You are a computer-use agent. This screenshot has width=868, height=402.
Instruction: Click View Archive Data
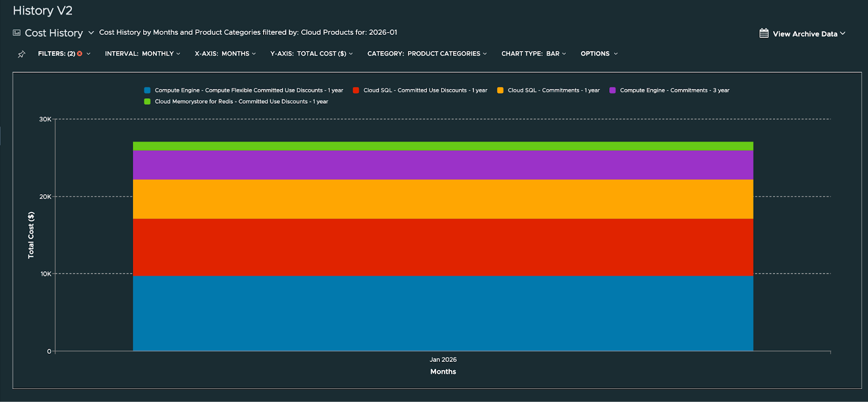805,34
